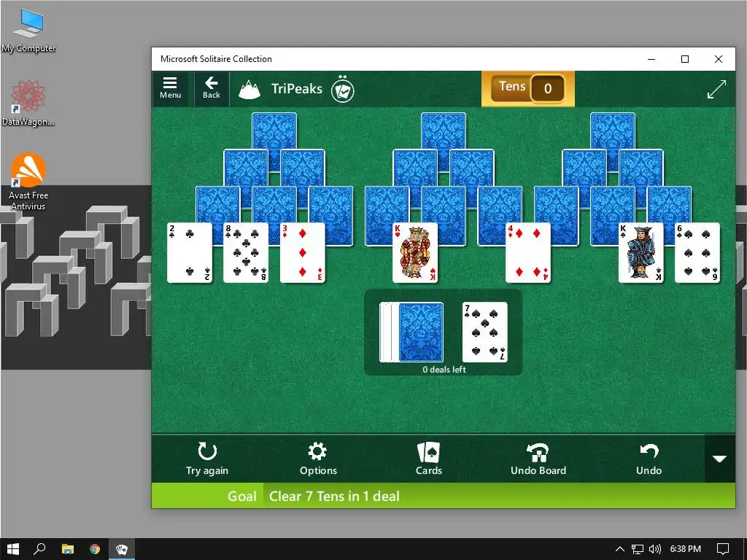
Task: Click the 6:38 PM clock
Action: 686,549
